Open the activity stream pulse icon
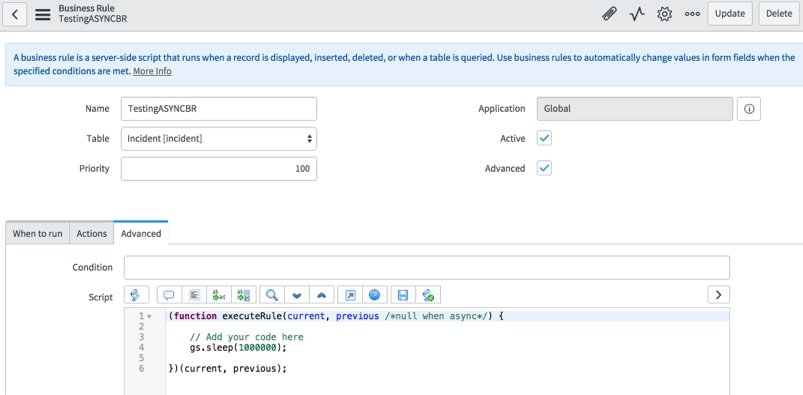The width and height of the screenshot is (803, 395). point(637,14)
